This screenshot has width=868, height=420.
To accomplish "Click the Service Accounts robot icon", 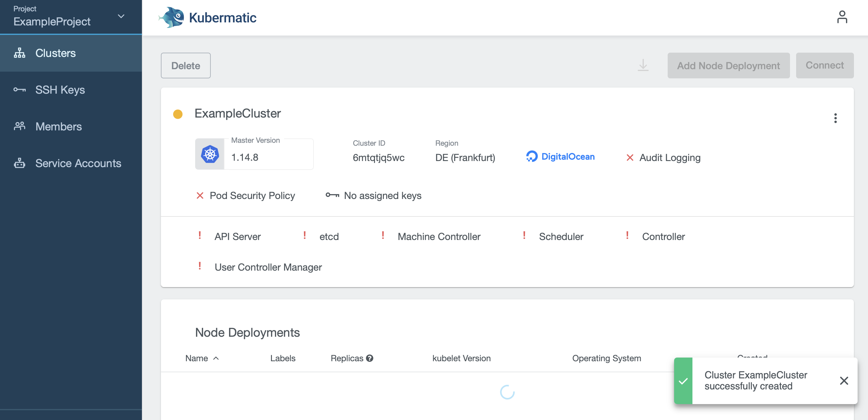I will [20, 163].
